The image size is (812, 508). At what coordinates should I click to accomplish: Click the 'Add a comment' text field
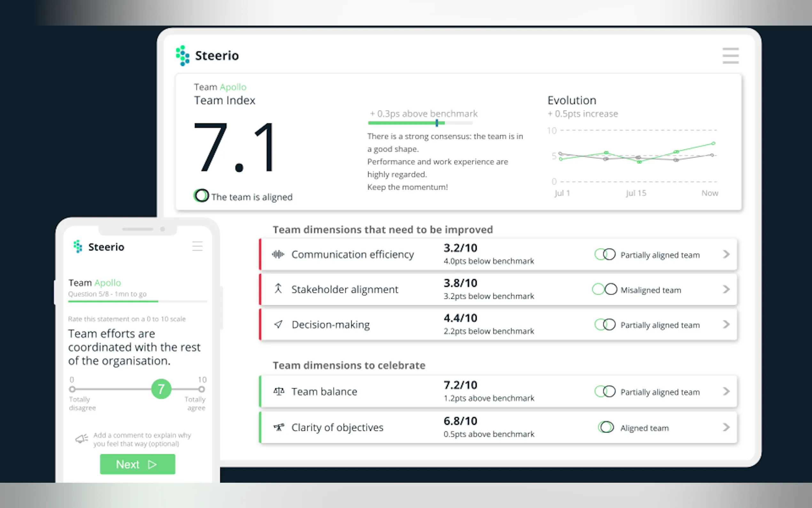pyautogui.click(x=142, y=440)
